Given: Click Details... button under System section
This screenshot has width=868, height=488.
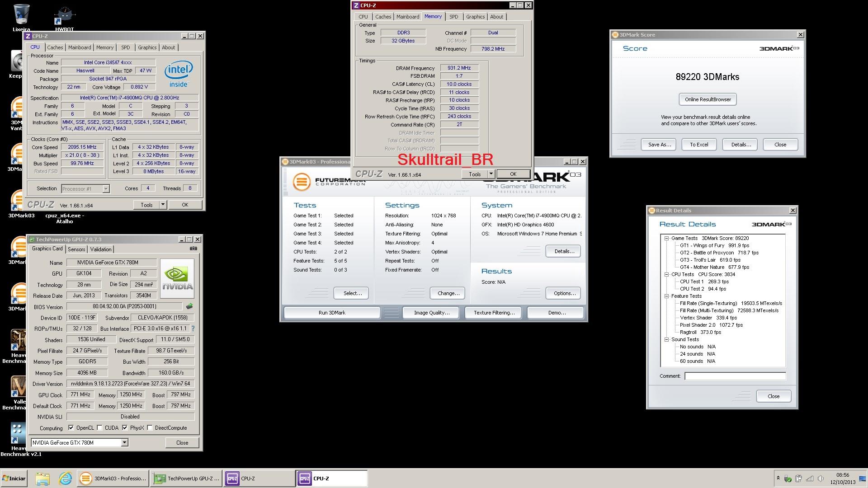Looking at the screenshot, I should pyautogui.click(x=563, y=251).
